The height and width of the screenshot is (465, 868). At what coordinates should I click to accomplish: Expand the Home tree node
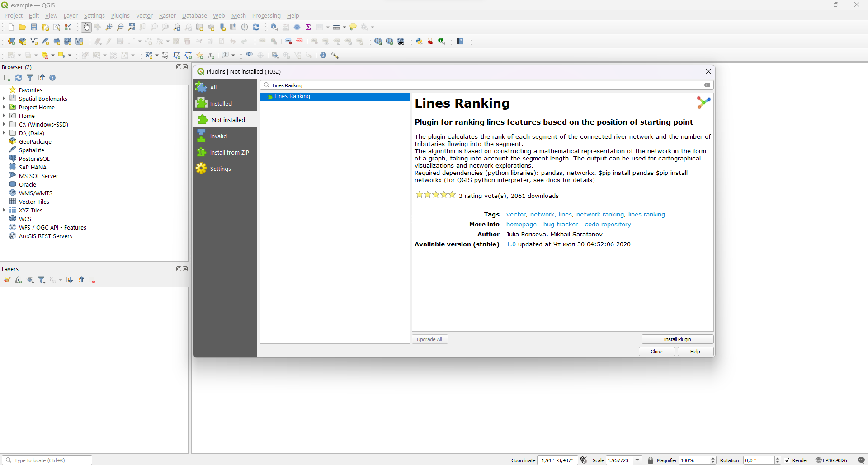point(4,116)
